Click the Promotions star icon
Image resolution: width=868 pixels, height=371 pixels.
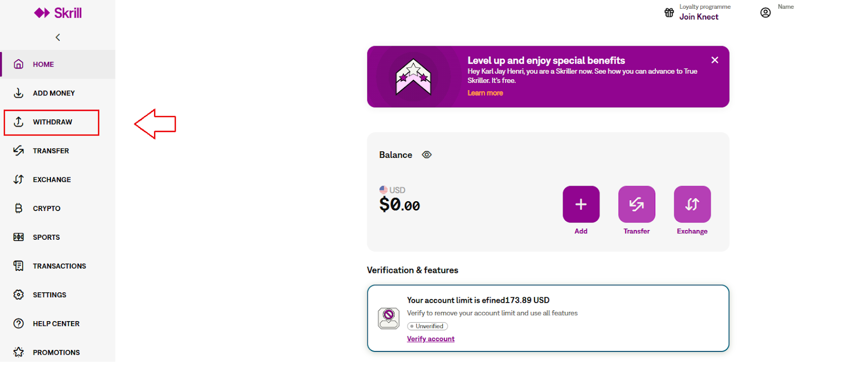click(x=18, y=352)
